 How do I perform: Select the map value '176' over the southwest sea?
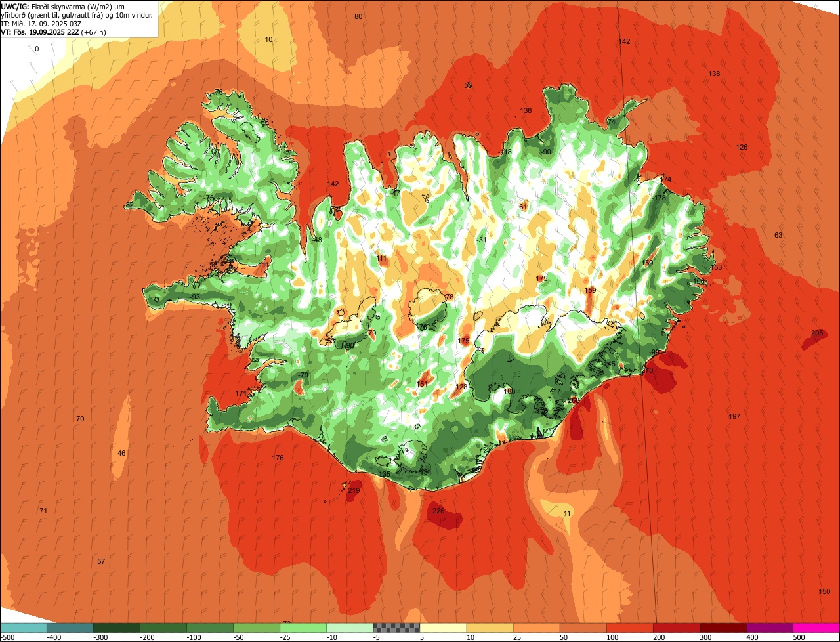pyautogui.click(x=278, y=458)
